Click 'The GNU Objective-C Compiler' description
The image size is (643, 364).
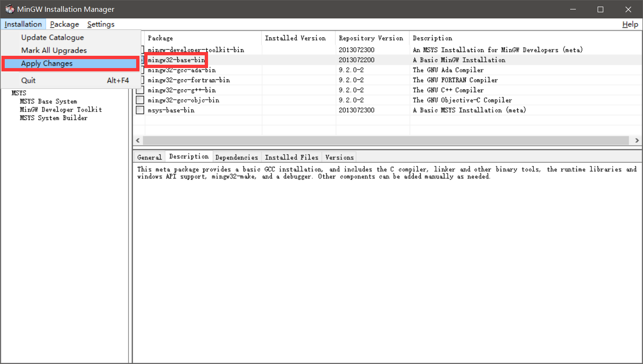[x=462, y=100]
